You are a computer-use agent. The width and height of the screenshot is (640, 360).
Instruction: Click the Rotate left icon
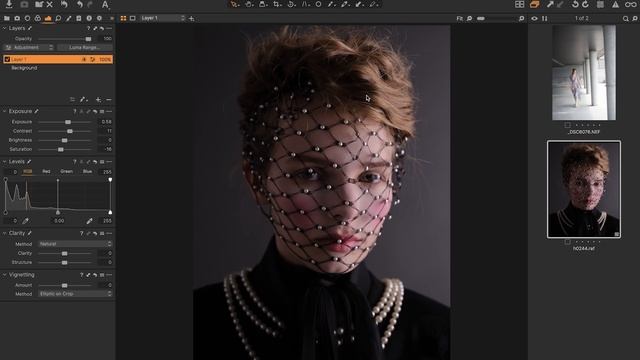[x=575, y=4]
